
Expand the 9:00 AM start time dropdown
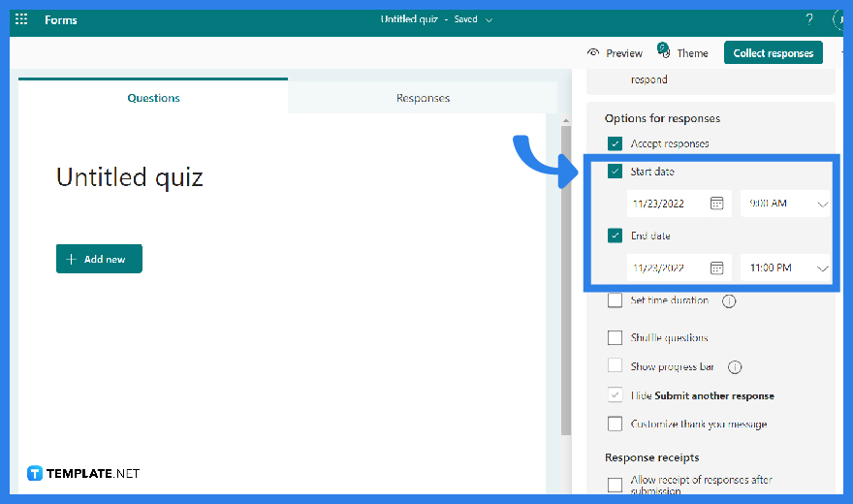[x=823, y=204]
